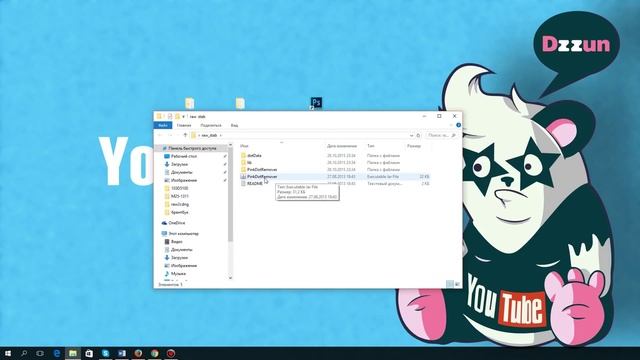Sort by Дата изменения column header
Screen dimensions: 640x360
click(342, 146)
